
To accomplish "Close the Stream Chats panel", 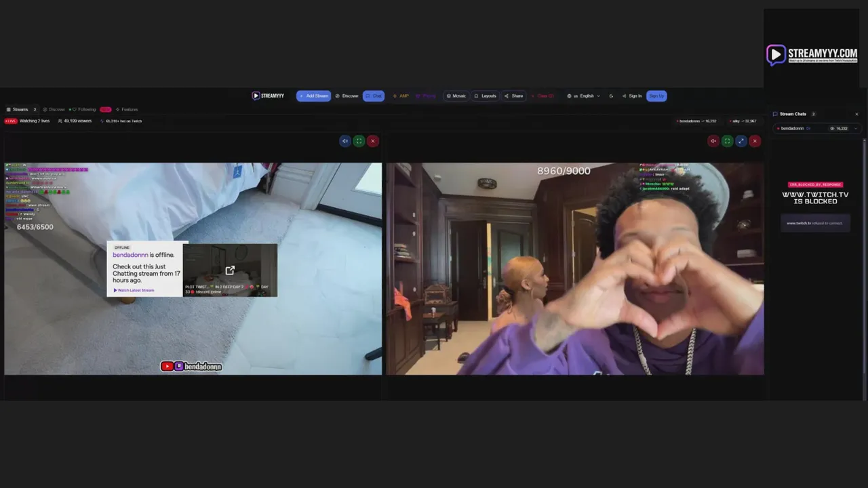I will tap(856, 114).
